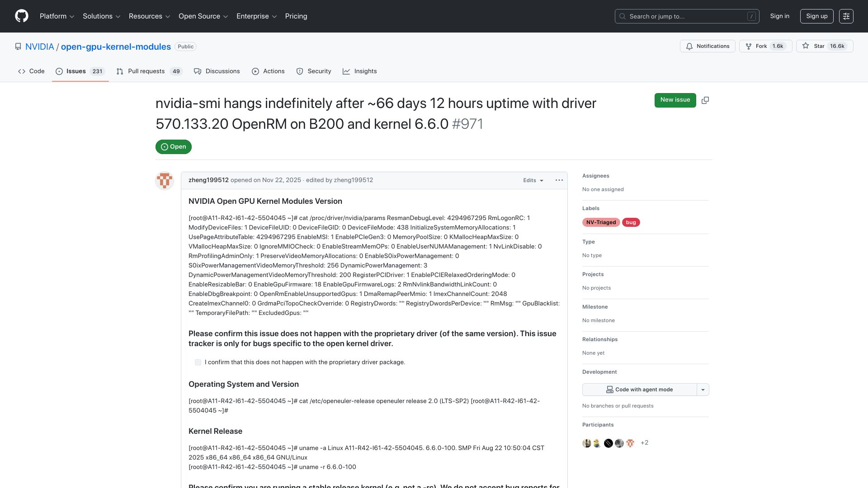Expand the Platform menu
868x488 pixels.
pyautogui.click(x=57, y=16)
